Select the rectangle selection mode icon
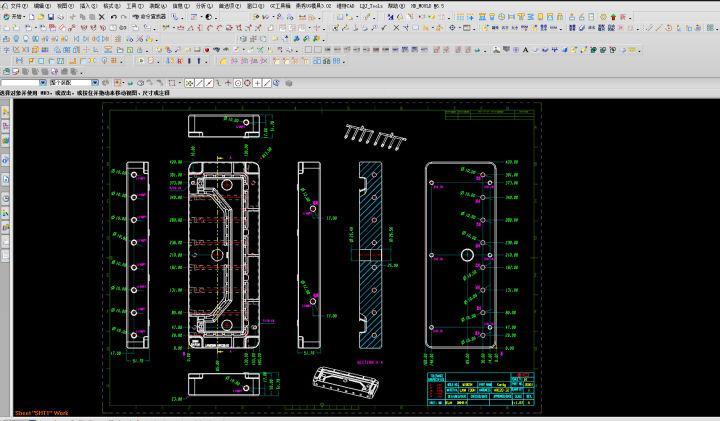 tap(171, 83)
